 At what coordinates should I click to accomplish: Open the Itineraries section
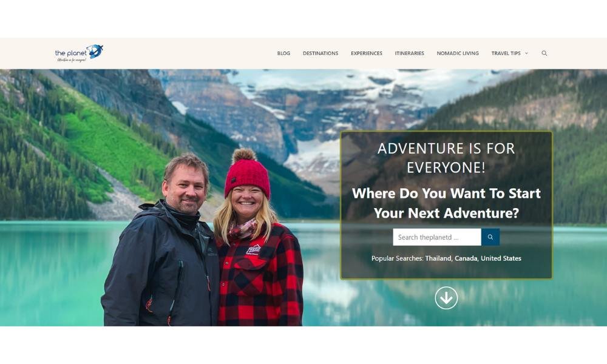(x=410, y=53)
